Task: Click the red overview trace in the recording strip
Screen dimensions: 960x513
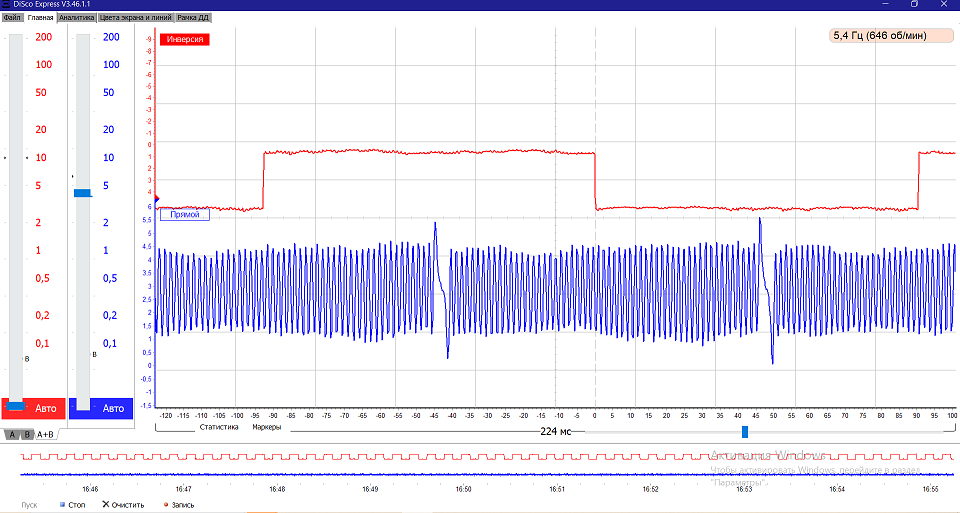Action: (x=487, y=457)
